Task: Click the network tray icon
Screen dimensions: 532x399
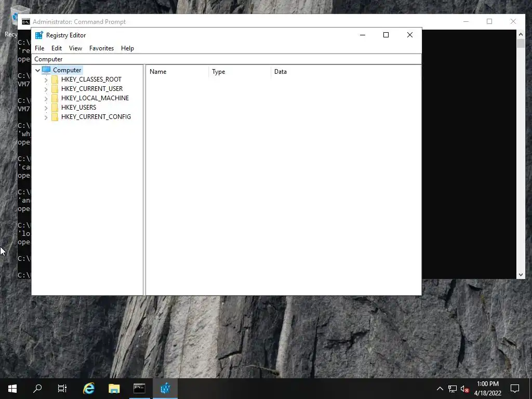Action: tap(453, 389)
